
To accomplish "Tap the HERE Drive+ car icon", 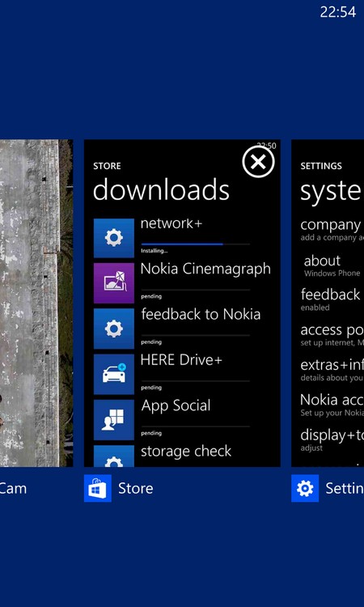I will (114, 375).
